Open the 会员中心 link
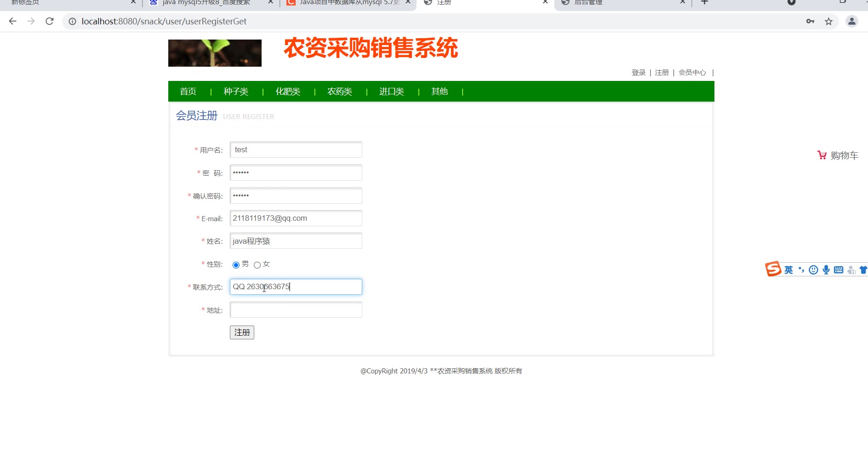This screenshot has width=868, height=458. (692, 73)
